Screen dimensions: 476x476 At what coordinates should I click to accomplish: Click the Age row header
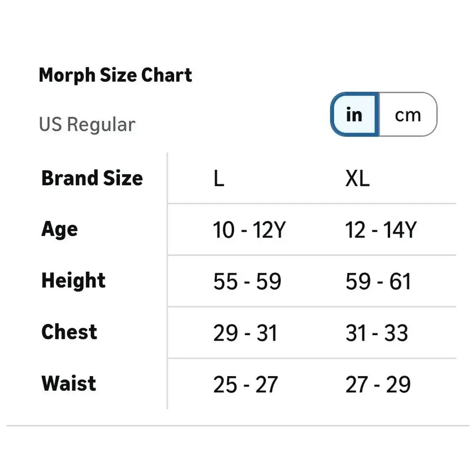(x=59, y=229)
